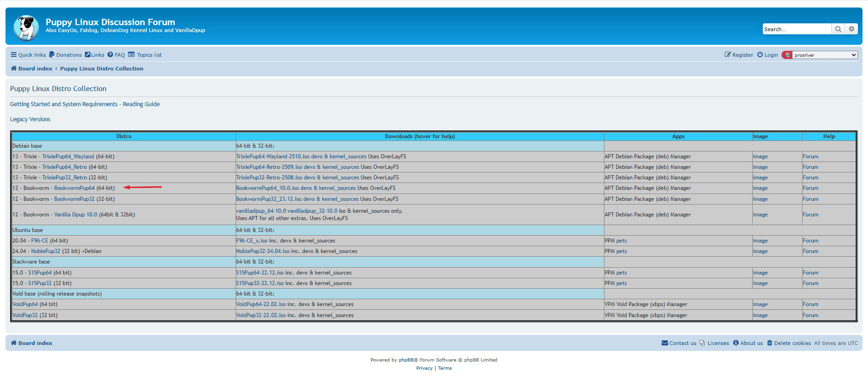
Task: Open advanced search gear icon
Action: tap(851, 29)
